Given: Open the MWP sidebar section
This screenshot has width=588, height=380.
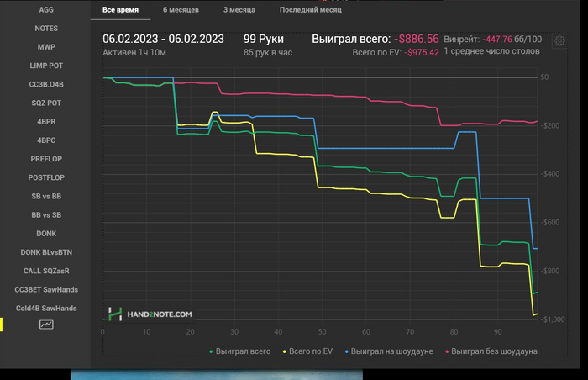Looking at the screenshot, I should click(x=46, y=47).
